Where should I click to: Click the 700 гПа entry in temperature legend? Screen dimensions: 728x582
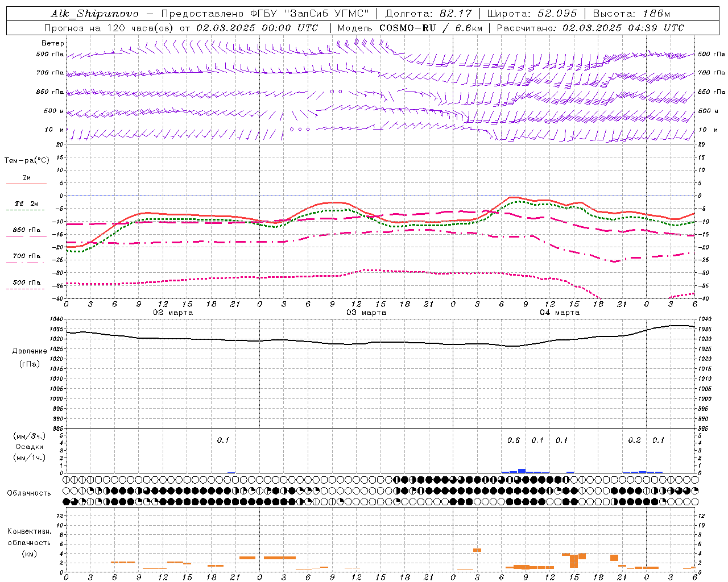[x=26, y=256]
